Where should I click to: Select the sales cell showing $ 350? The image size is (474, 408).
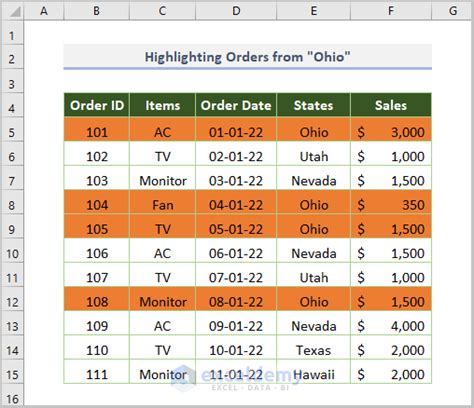pyautogui.click(x=391, y=202)
